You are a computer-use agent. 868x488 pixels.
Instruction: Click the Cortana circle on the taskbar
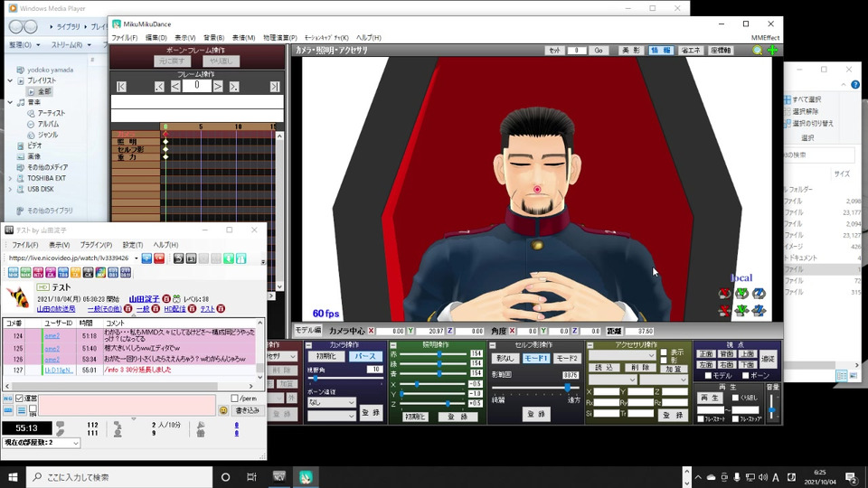pyautogui.click(x=225, y=477)
